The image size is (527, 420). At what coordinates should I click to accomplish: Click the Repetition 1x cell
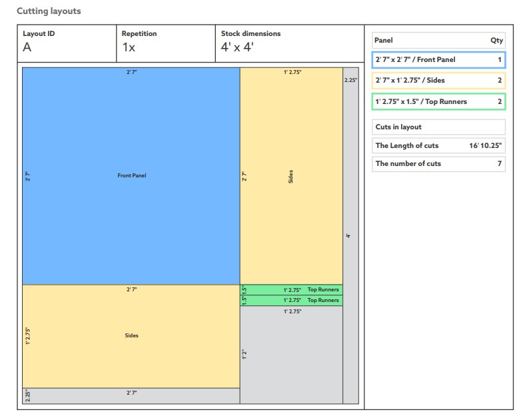point(165,43)
